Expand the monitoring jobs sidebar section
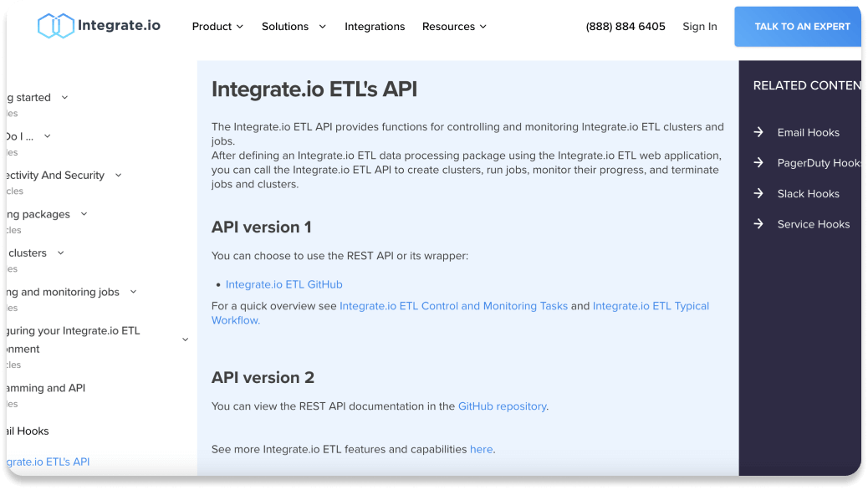Screen dimensions: 868x490 point(133,292)
